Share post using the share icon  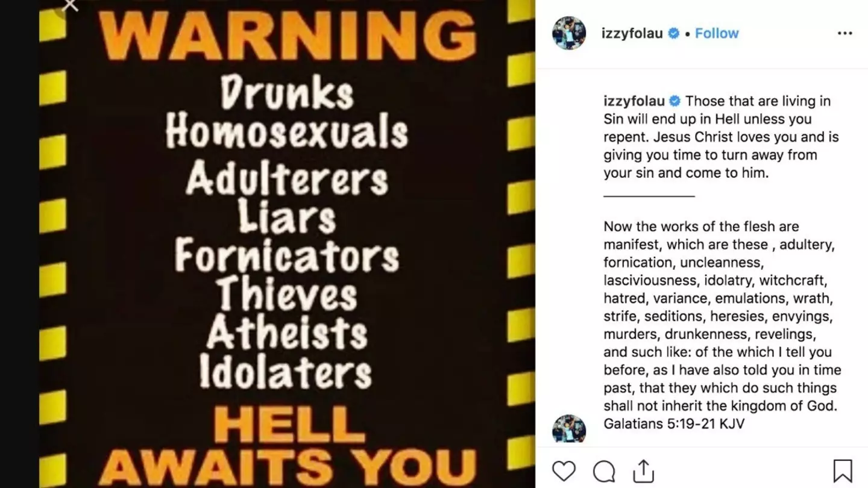(x=643, y=471)
